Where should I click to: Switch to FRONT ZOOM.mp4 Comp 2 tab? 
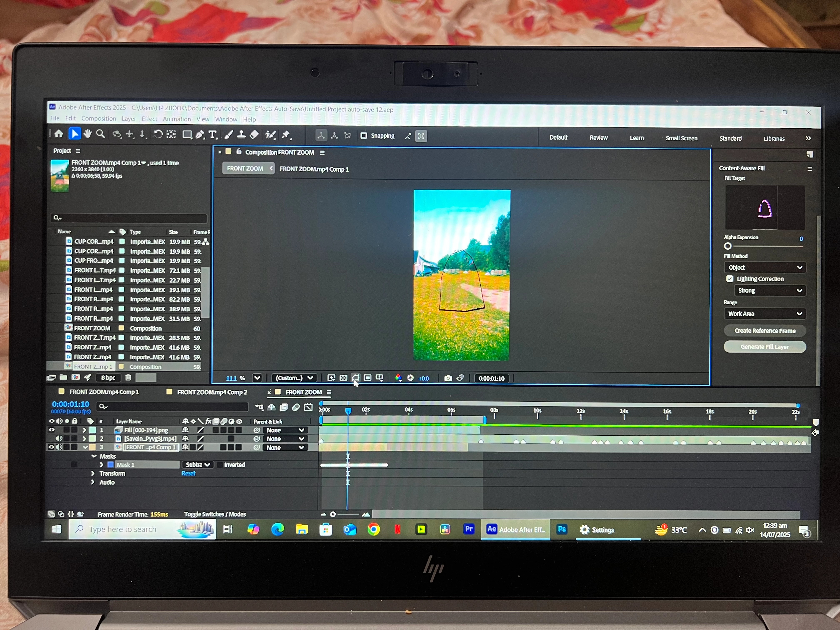tap(211, 392)
